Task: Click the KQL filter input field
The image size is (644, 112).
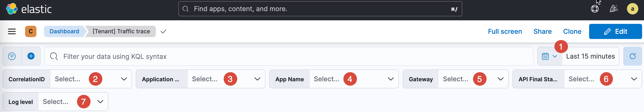Action: coord(287,56)
